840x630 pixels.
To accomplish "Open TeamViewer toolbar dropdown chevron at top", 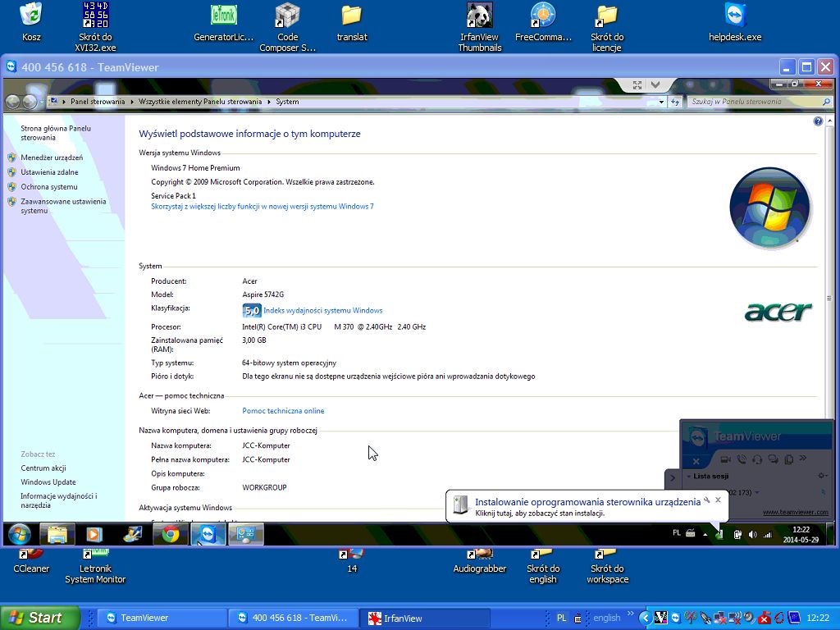I will click(x=655, y=84).
